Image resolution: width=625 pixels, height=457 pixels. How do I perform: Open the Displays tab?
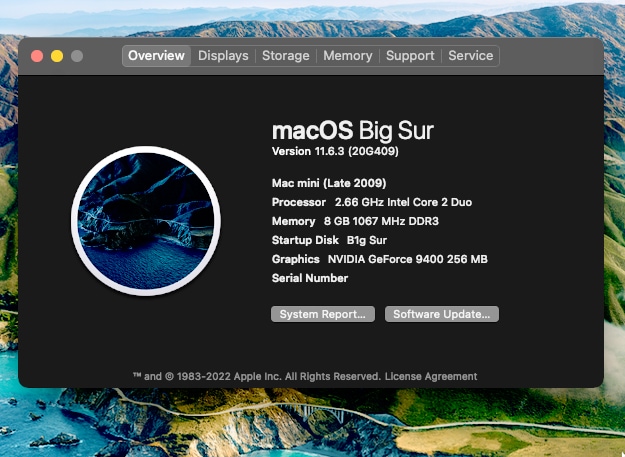(x=223, y=56)
